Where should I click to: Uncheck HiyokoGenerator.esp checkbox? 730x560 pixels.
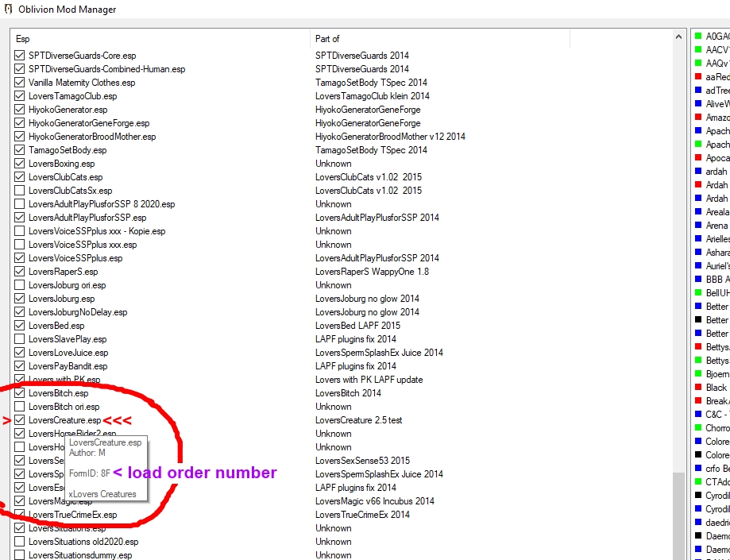[20, 110]
